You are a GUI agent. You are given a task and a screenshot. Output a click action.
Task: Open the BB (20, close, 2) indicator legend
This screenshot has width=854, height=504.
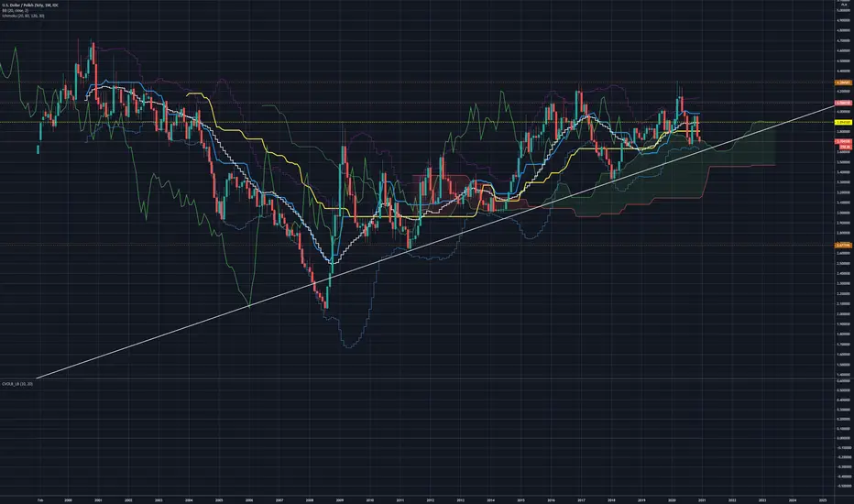tap(16, 10)
